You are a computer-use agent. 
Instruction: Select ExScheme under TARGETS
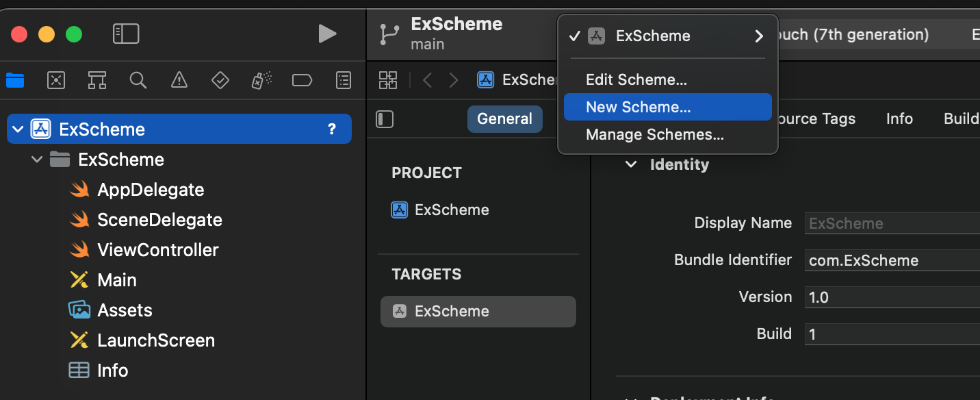(478, 312)
